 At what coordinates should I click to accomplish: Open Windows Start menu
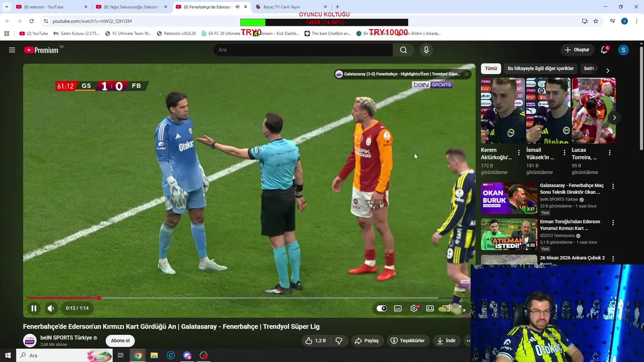(8, 355)
